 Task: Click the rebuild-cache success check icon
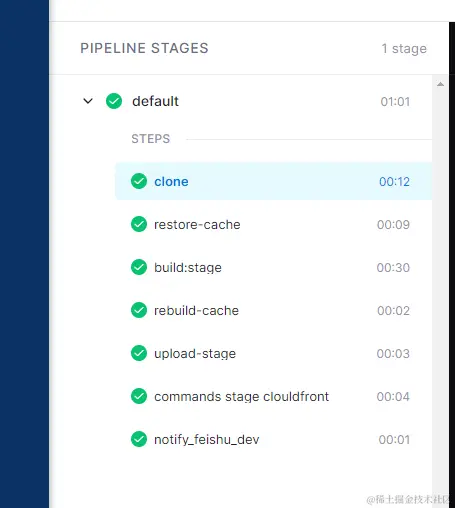tap(139, 310)
